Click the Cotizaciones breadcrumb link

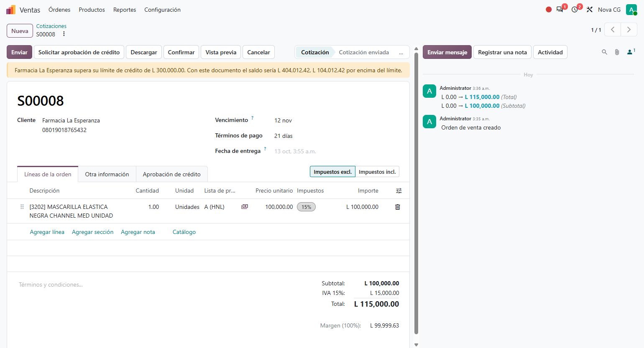pyautogui.click(x=51, y=26)
